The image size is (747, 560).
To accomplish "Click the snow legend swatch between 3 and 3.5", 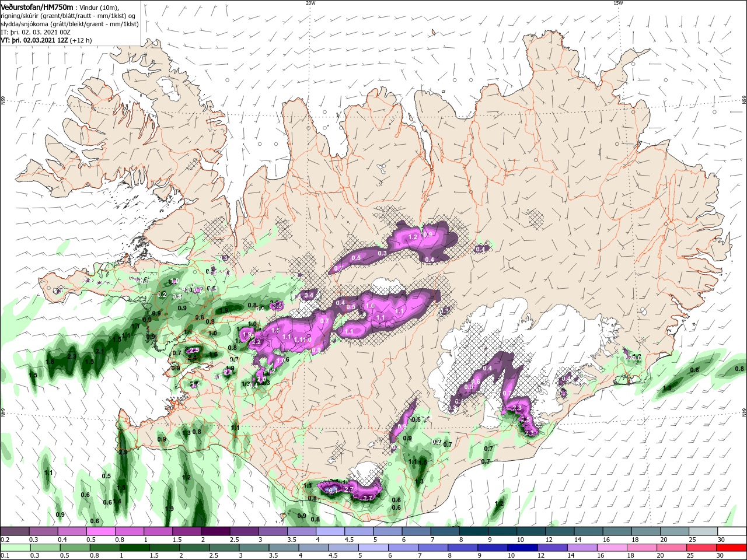I will tap(273, 531).
